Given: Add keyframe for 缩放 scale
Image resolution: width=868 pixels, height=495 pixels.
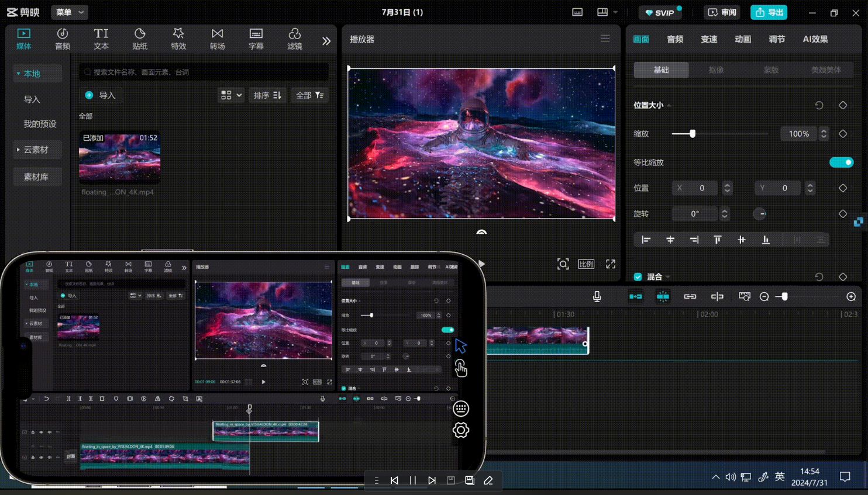Looking at the screenshot, I should pos(843,134).
